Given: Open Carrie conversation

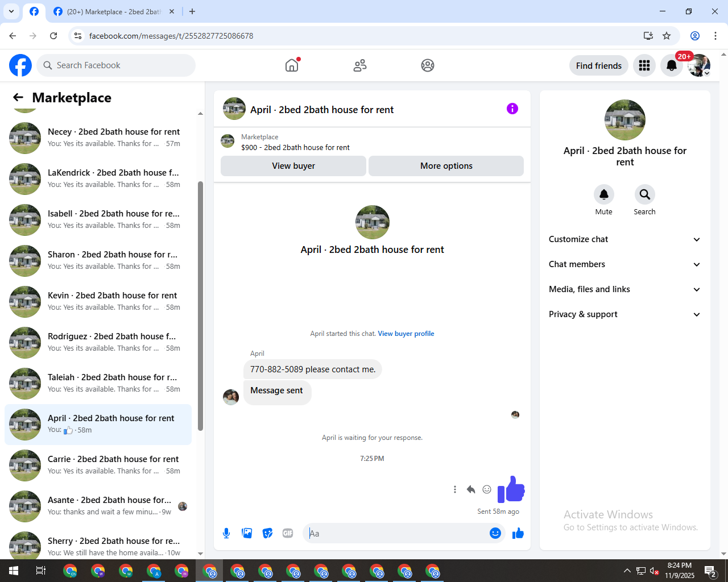Looking at the screenshot, I should (x=98, y=465).
